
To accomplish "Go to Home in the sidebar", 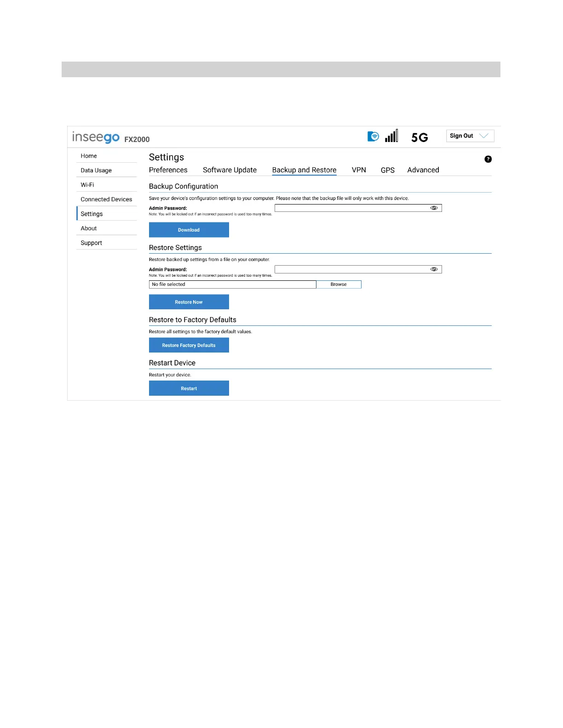I will pos(107,156).
